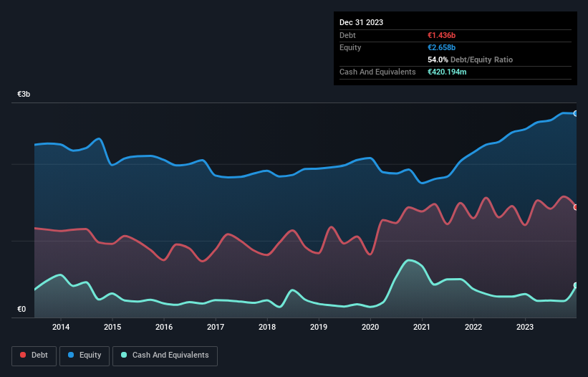
Task: Click the €2.658b equity value
Action: coord(441,47)
